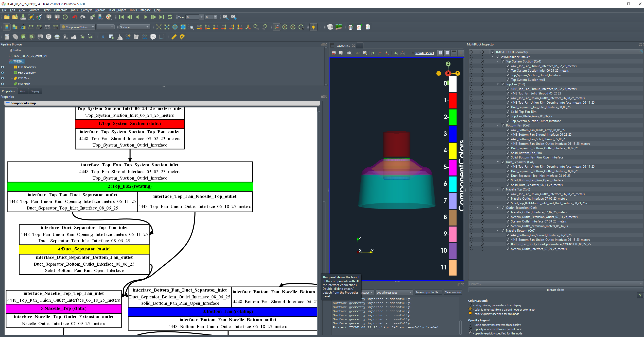Uncheck Solid_Top_Fan_Rim checkbox
Viewport: 644px width, 337px height.
(508, 112)
